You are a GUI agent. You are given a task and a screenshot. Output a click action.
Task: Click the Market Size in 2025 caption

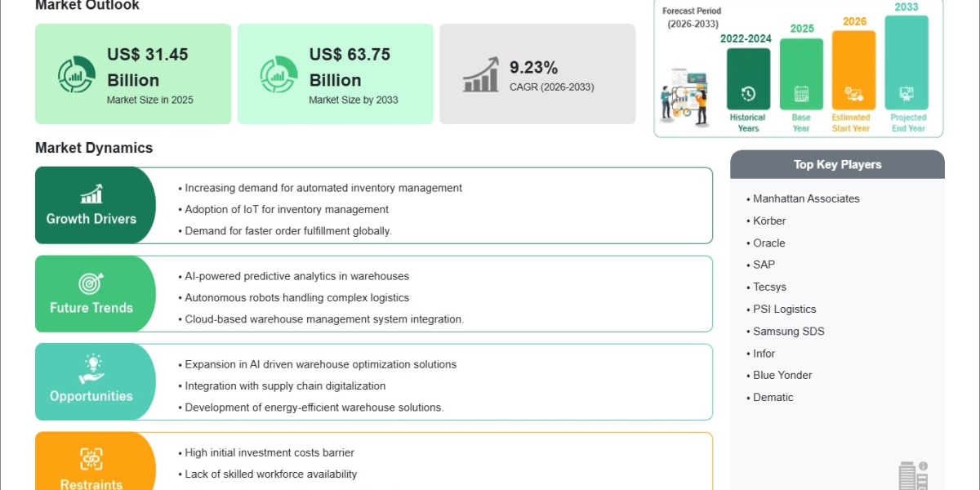pyautogui.click(x=150, y=100)
